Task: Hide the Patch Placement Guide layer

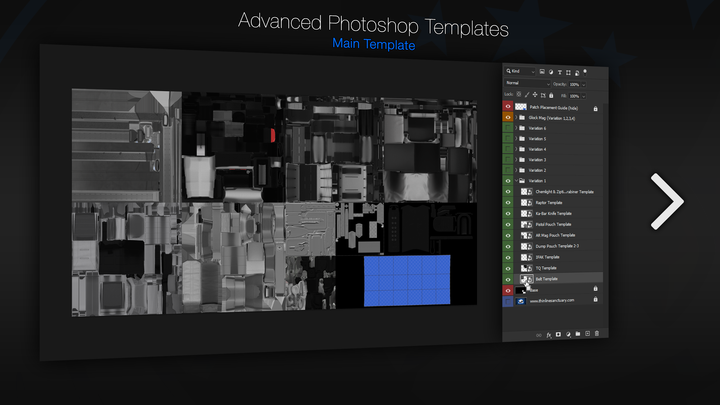Action: pos(507,106)
